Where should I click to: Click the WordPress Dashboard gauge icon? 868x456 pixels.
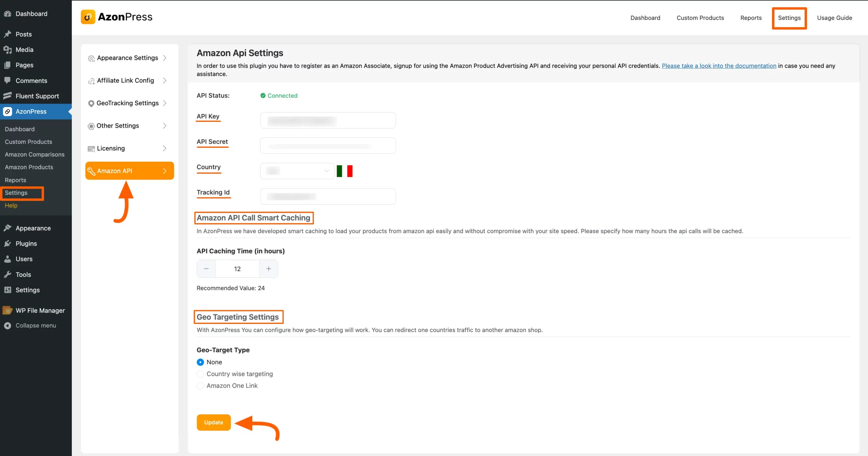point(7,14)
